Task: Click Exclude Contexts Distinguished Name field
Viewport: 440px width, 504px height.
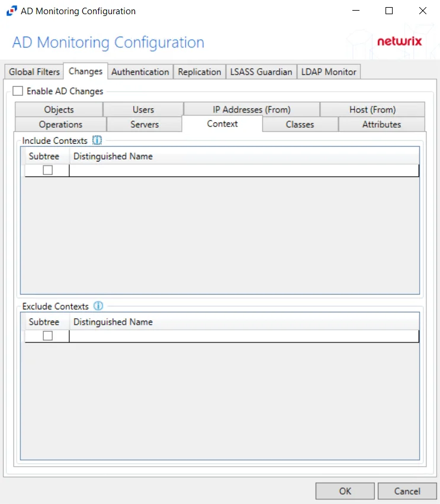Action: [x=244, y=336]
